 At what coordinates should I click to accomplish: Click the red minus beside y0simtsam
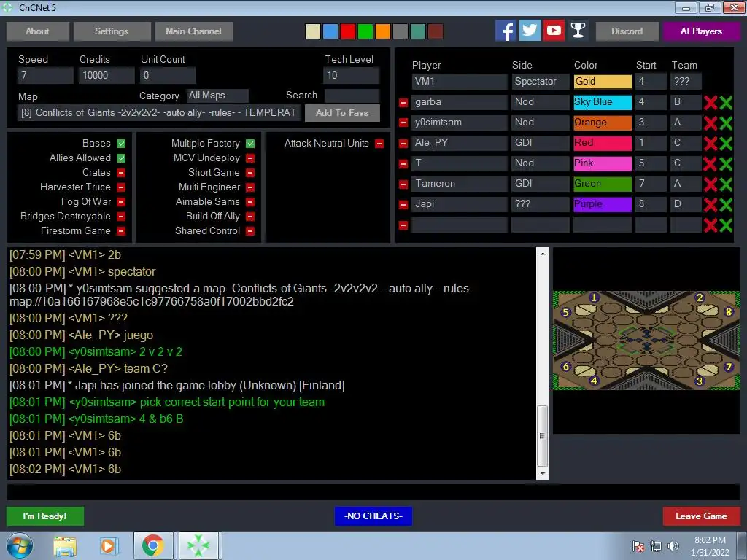[403, 122]
